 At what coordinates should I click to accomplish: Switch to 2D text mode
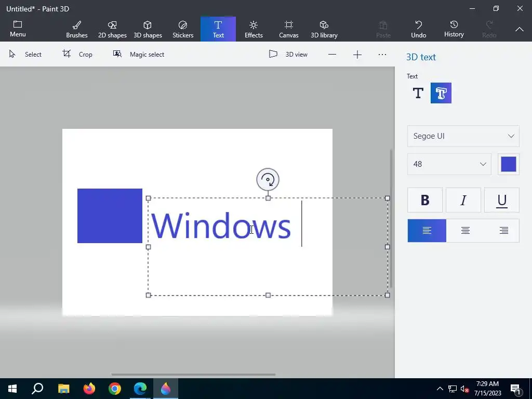(418, 93)
